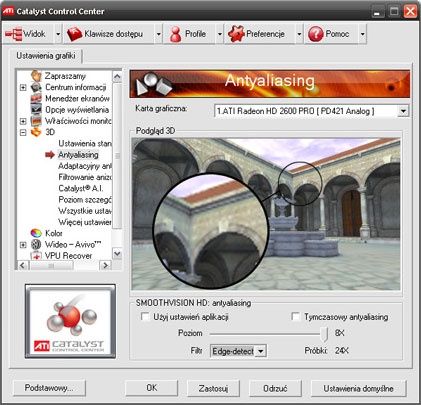421x405 pixels.
Task: Click the tree scroll down arrow
Action: [117, 254]
